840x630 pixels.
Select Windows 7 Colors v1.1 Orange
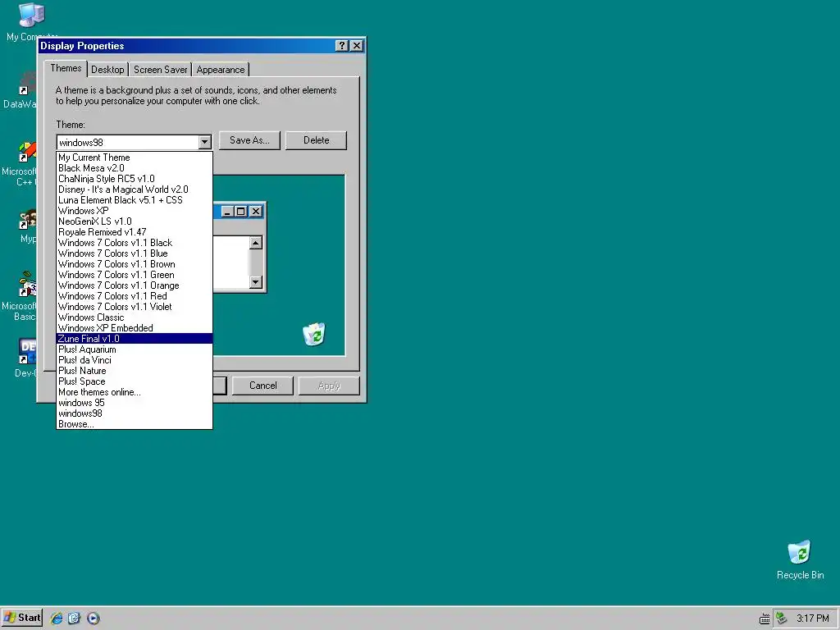[135, 285]
